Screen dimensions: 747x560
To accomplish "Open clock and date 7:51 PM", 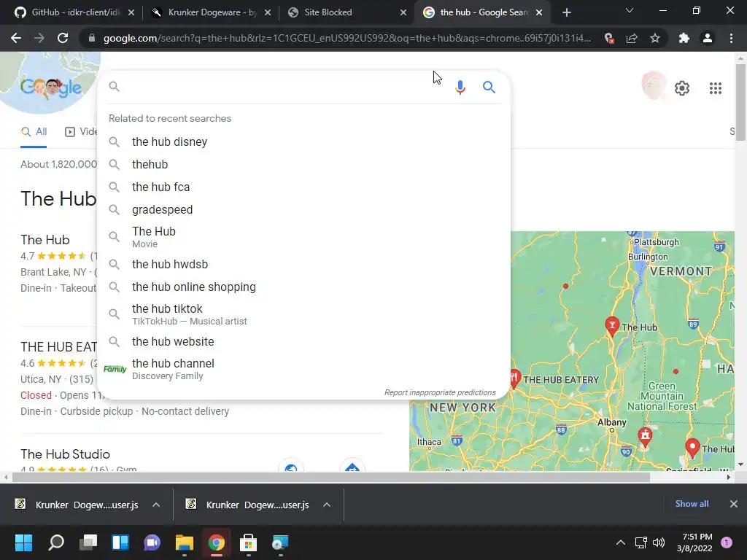I will click(x=694, y=542).
